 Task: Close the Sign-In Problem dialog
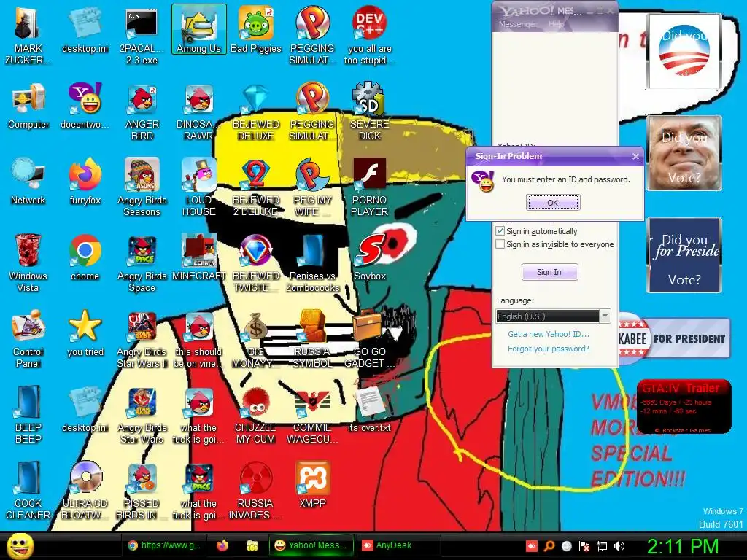(x=635, y=156)
